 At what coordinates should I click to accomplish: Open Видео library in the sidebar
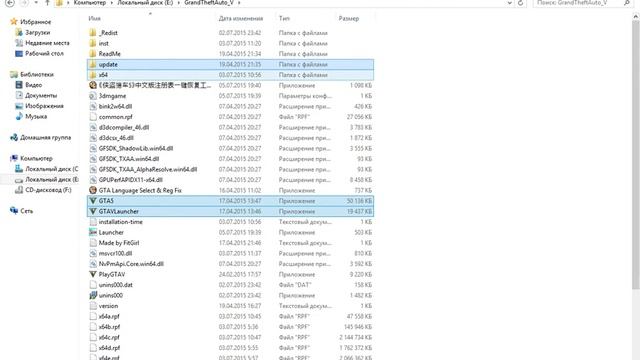click(29, 85)
